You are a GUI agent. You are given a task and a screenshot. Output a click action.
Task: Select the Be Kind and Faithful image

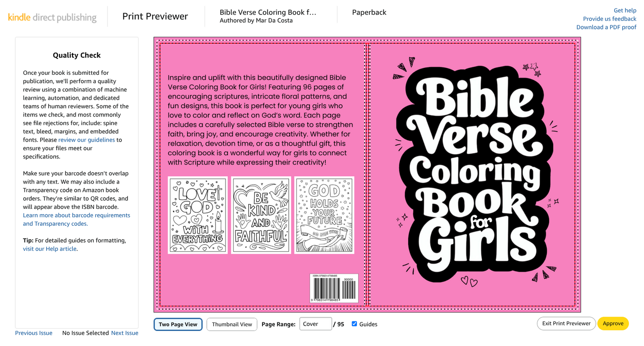point(261,215)
